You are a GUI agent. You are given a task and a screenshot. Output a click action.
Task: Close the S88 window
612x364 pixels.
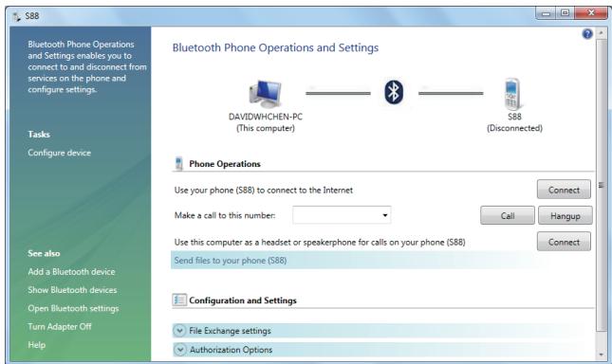click(x=591, y=13)
